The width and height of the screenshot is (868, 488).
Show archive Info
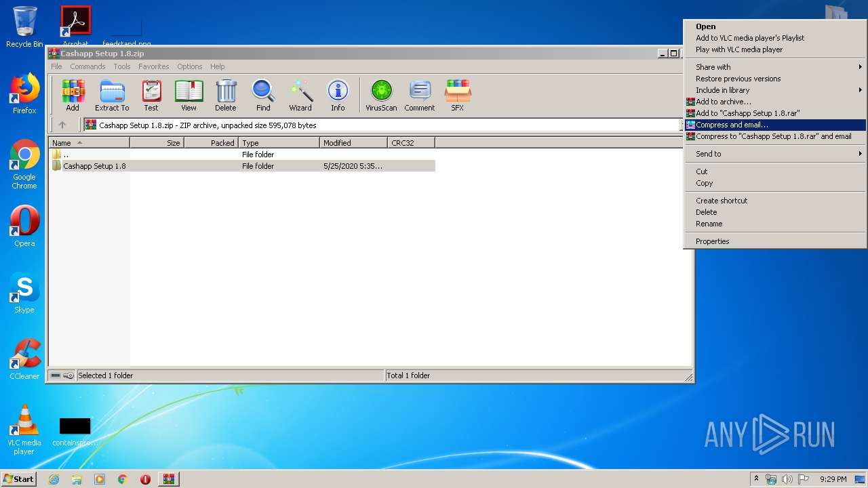click(338, 96)
